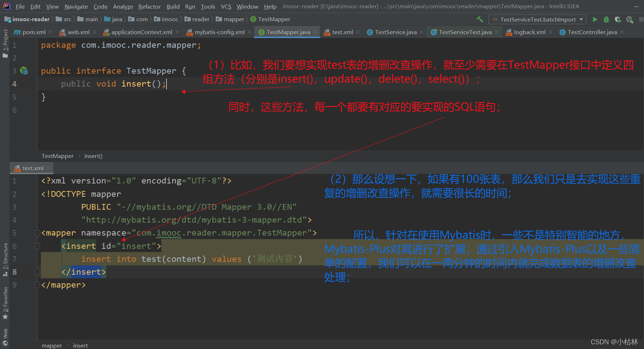Image resolution: width=644 pixels, height=349 pixels.
Task: Toggle fold marker at closing insert tag line 8
Action: 37,272
